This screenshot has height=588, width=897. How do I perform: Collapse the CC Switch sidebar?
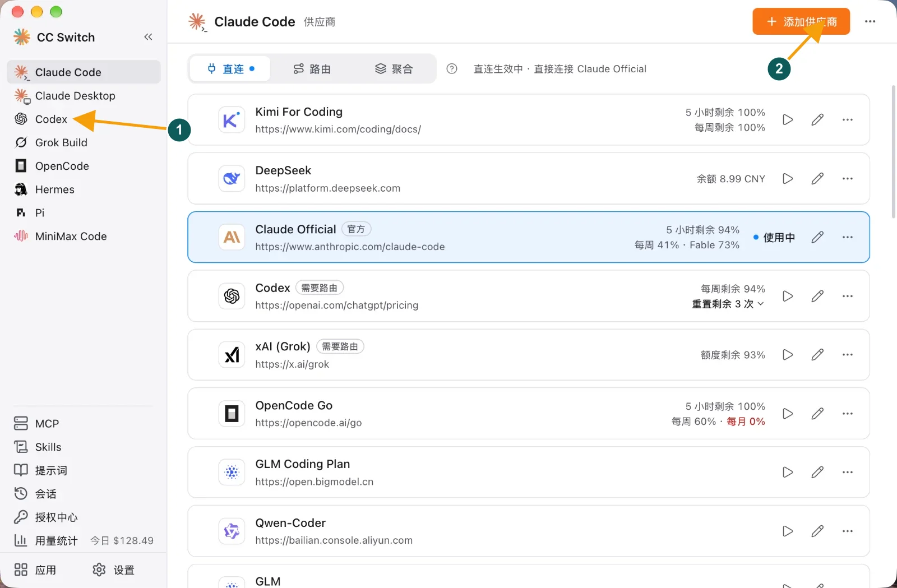click(148, 37)
